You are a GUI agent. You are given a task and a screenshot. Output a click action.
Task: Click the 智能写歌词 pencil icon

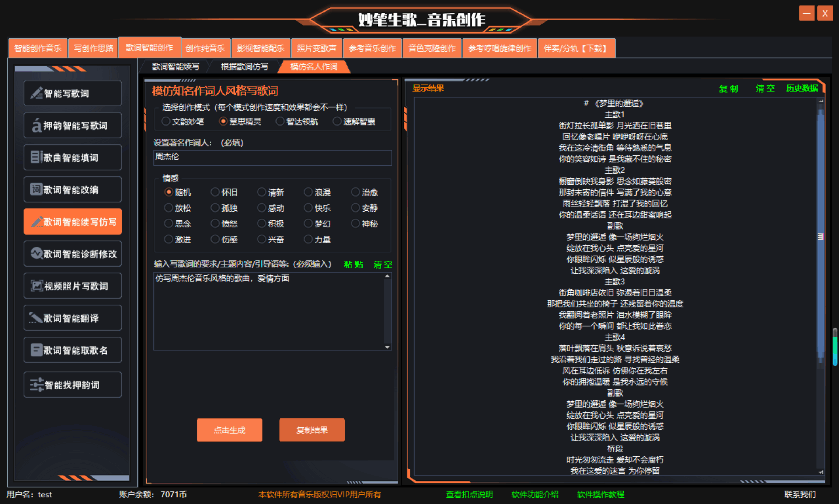point(36,93)
